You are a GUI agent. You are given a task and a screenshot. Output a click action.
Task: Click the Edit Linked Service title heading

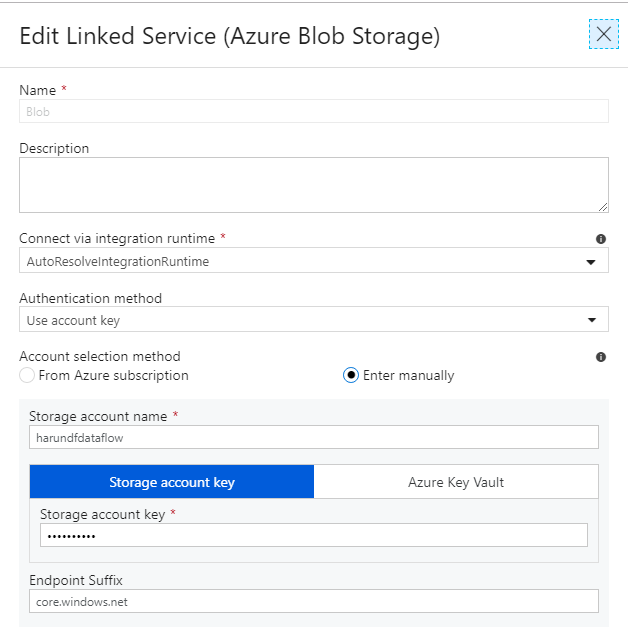click(230, 36)
